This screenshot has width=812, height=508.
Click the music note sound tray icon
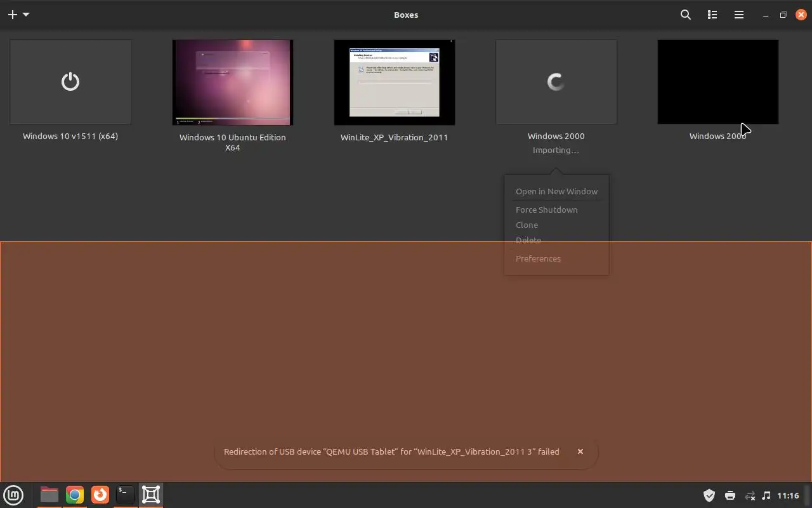[766, 495]
